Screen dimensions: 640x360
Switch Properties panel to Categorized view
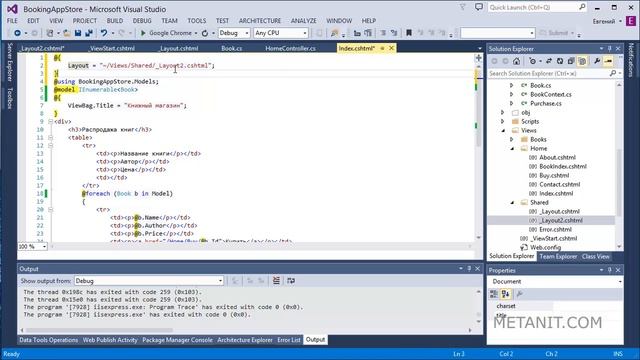coord(494,294)
